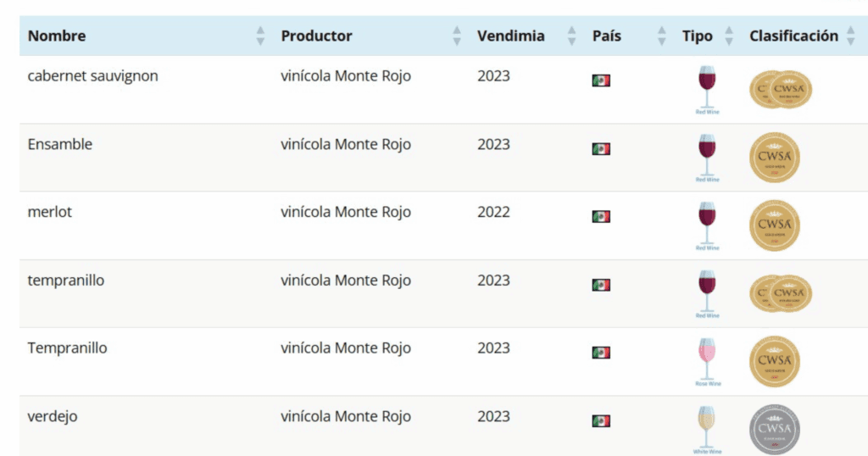Sort by País using its sort arrows
Screen dimensions: 868x456
click(661, 36)
